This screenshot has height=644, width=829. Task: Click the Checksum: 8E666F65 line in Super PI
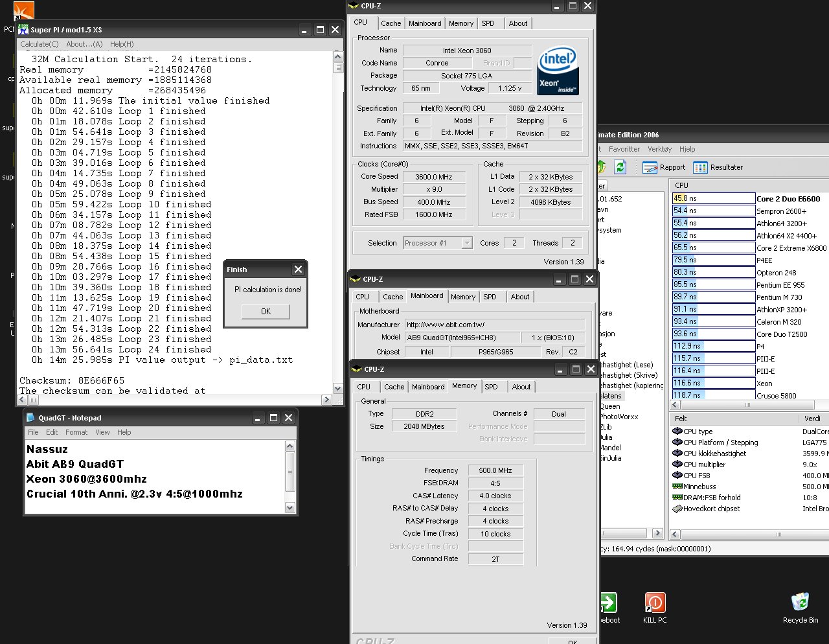point(72,381)
